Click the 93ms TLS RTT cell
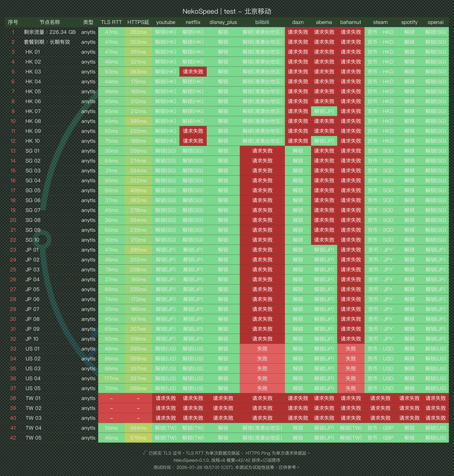454x476 pixels. (111, 72)
